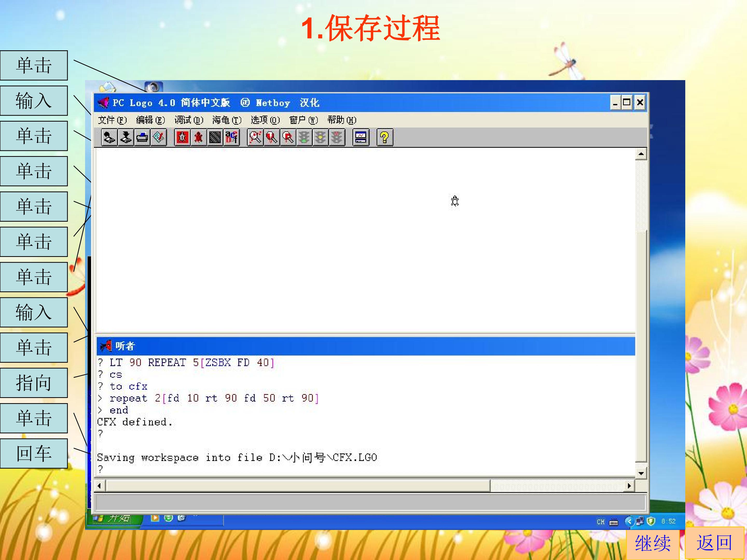Click the blue window layout toolbar icon
Screen dimensions: 747x560
pyautogui.click(x=361, y=137)
